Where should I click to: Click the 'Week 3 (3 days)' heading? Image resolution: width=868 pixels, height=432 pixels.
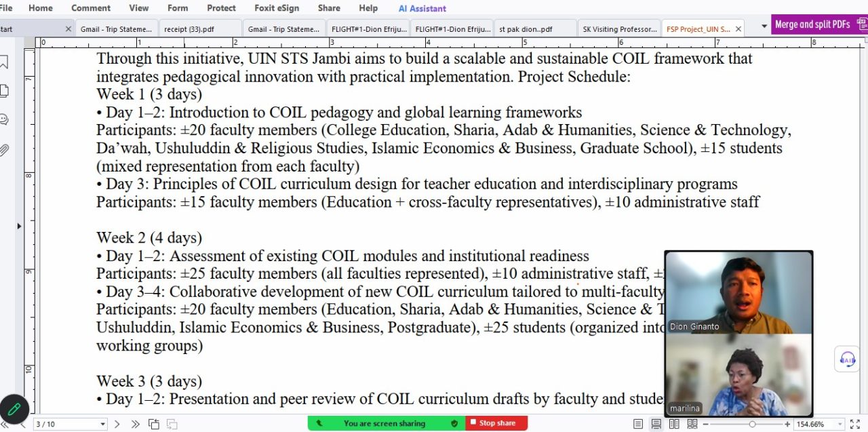[x=149, y=382]
